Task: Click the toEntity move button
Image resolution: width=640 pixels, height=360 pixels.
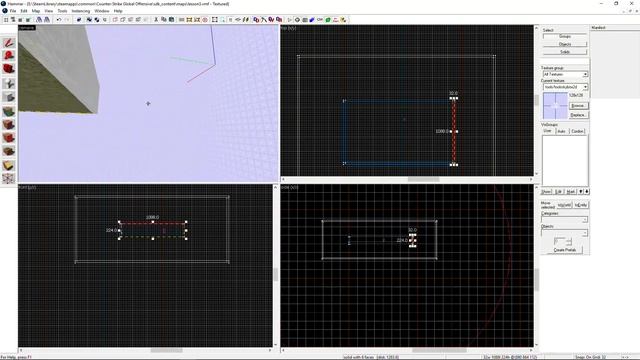Action: click(x=580, y=205)
